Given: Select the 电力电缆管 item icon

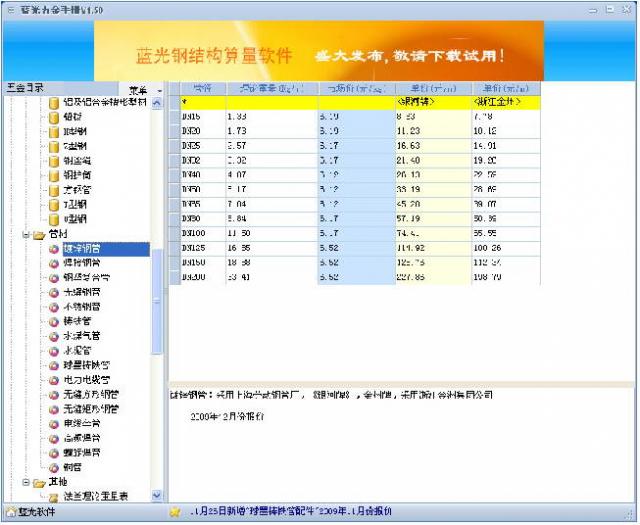Looking at the screenshot, I should [x=54, y=380].
